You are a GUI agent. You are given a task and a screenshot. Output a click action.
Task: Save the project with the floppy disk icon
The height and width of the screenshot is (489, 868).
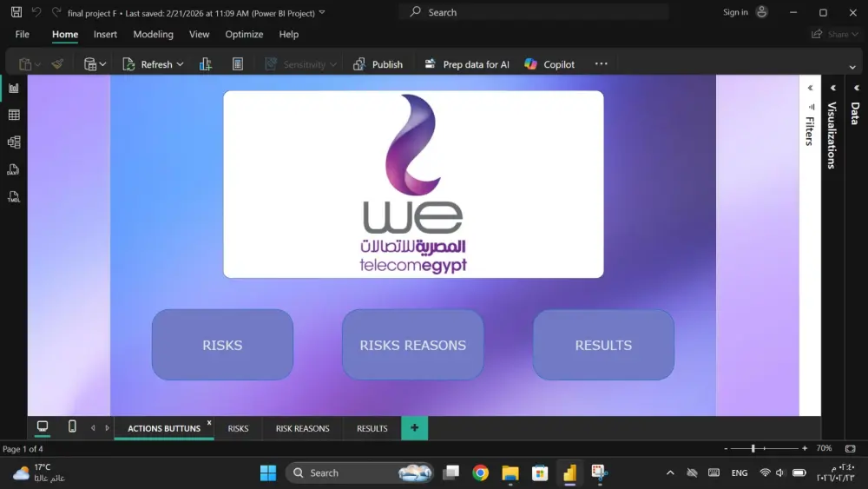pos(16,11)
